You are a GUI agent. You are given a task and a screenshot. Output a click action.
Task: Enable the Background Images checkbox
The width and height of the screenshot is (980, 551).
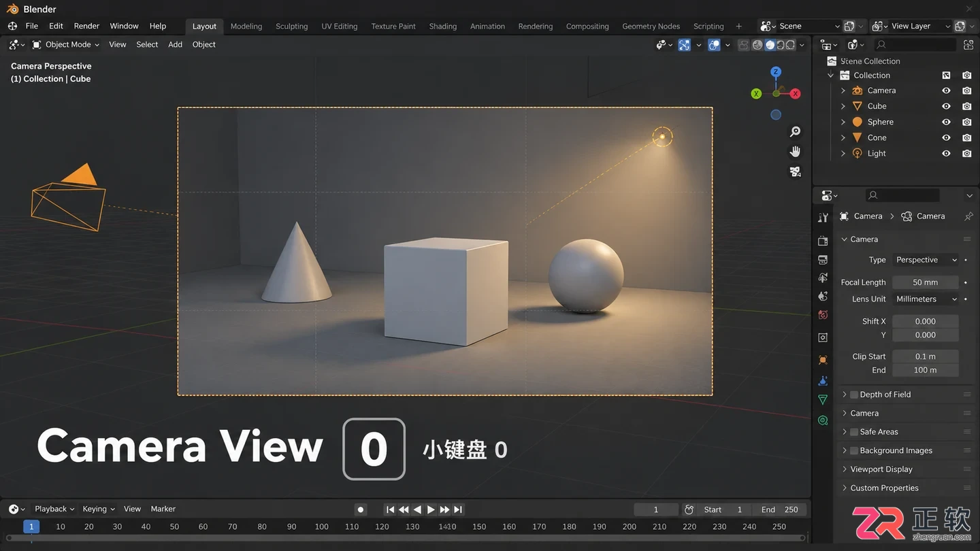[854, 450]
